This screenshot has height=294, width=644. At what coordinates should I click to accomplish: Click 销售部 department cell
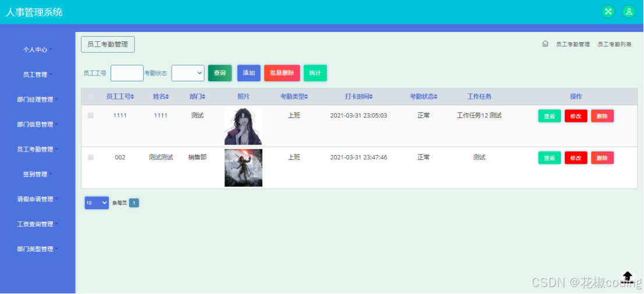[x=198, y=157]
